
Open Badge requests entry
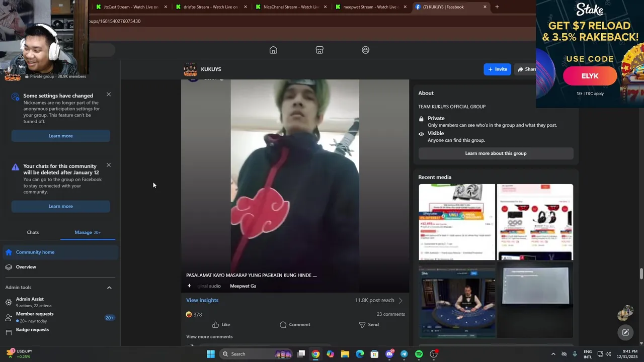(59, 330)
